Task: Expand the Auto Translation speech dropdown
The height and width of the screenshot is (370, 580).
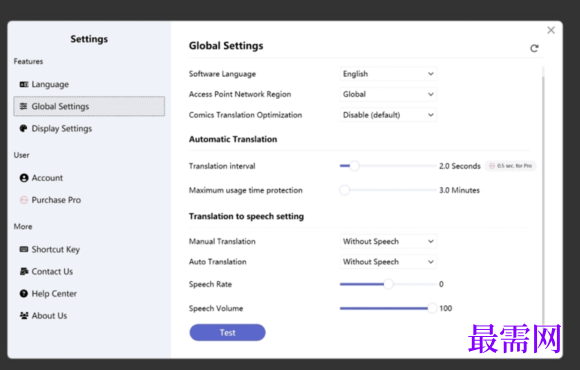Action: pos(388,262)
